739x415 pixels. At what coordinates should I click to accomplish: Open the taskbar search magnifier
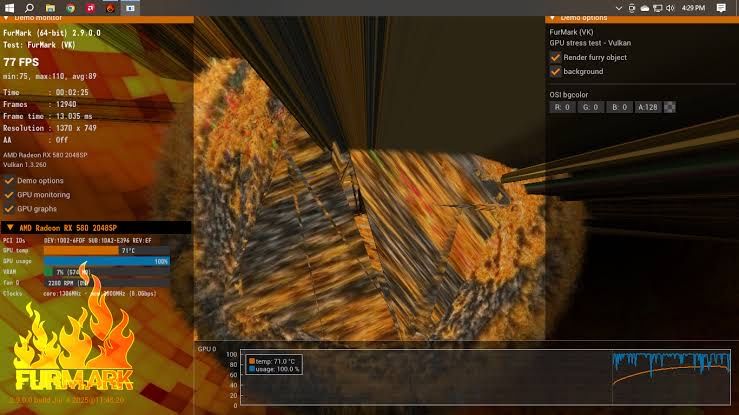[29, 8]
